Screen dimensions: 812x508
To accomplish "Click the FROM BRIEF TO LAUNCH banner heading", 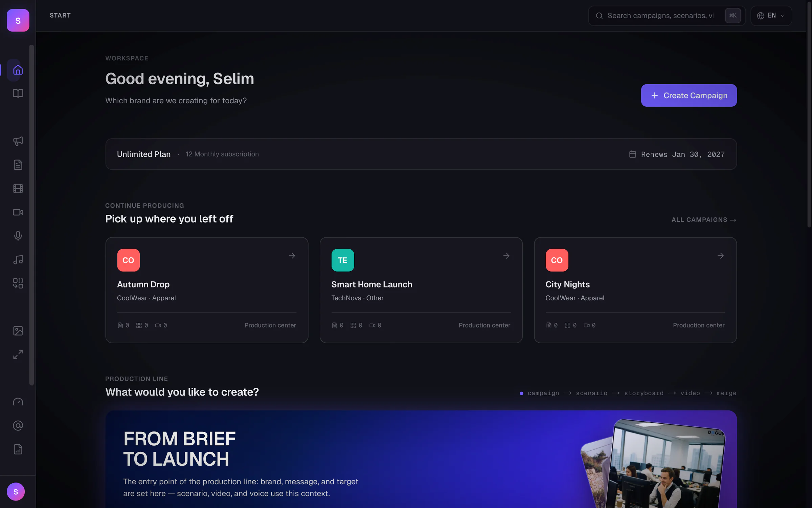I will 179,449.
